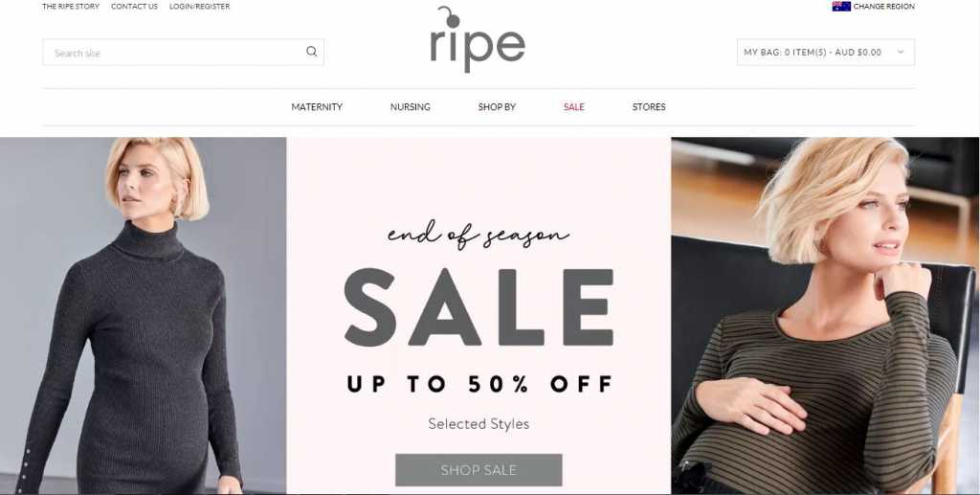Open the Stores menu item
The image size is (980, 495).
coord(649,107)
